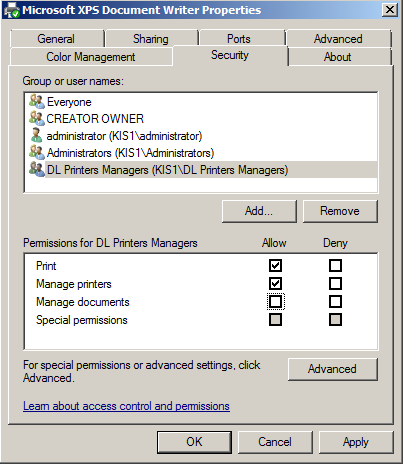Enable Allow for Print permission
Viewport: 403px width, 464px height.
275,266
